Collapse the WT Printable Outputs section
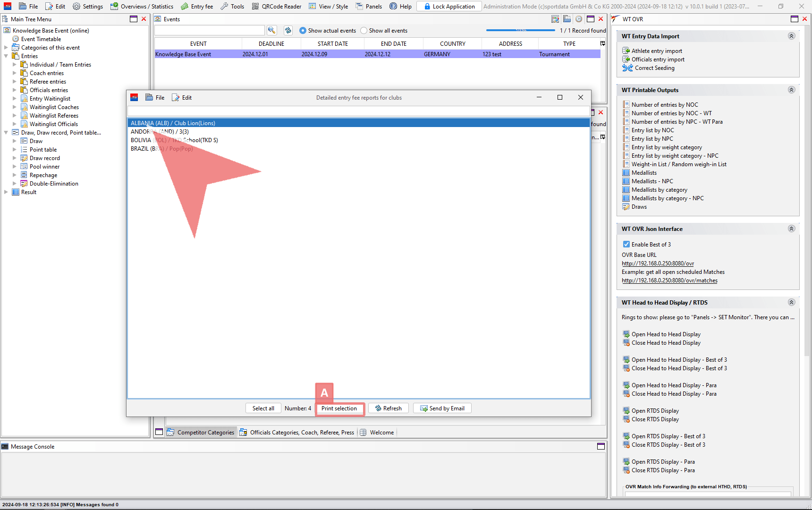This screenshot has width=812, height=510. click(791, 90)
